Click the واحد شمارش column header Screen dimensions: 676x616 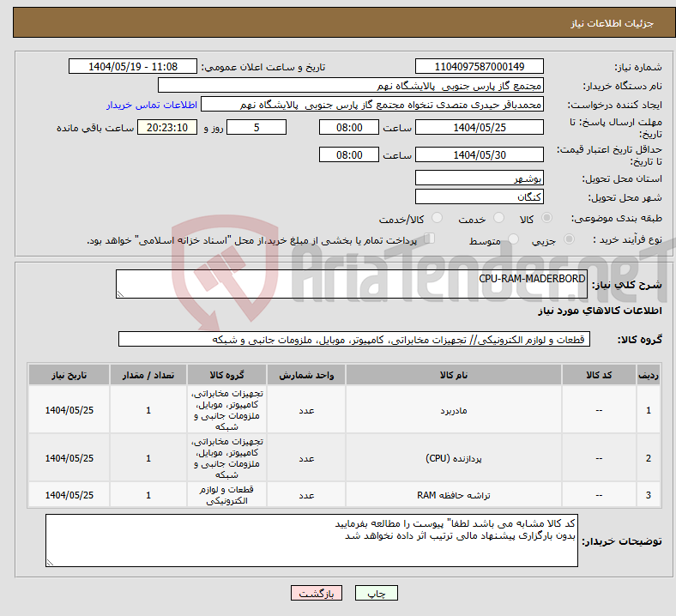coord(306,375)
